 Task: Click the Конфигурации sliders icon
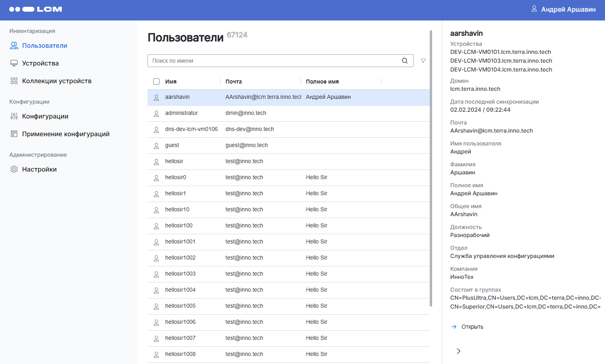tap(13, 116)
